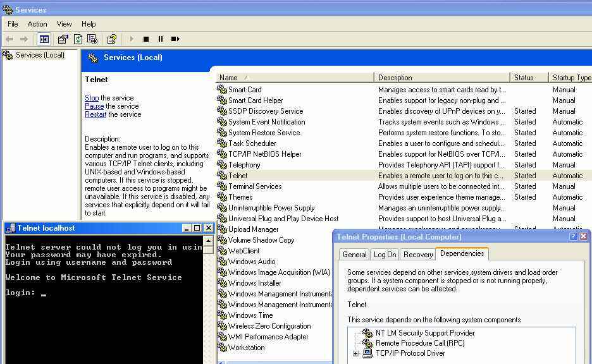The height and width of the screenshot is (364, 592).
Task: Select the Wireless Zero Configuration service name
Action: click(x=269, y=326)
